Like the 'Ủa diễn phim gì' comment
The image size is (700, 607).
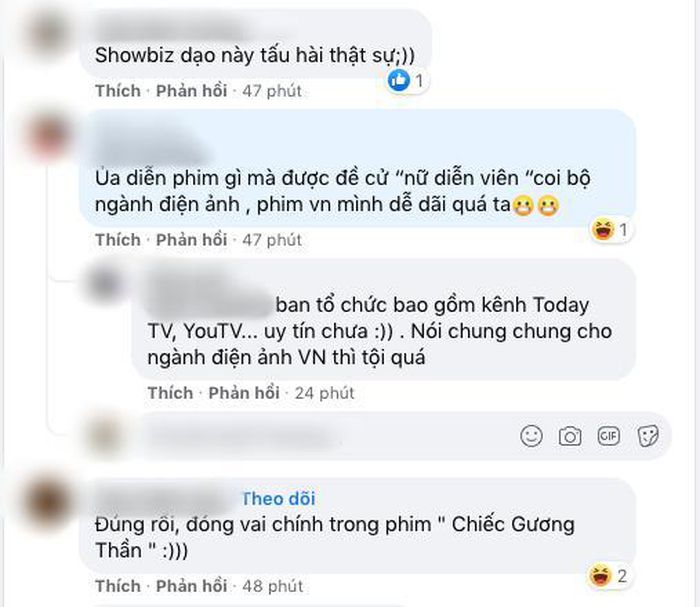118,240
